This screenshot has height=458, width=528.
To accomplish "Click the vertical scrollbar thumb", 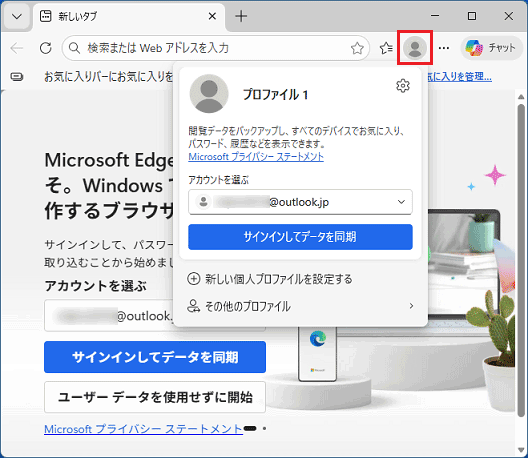I will click(521, 260).
